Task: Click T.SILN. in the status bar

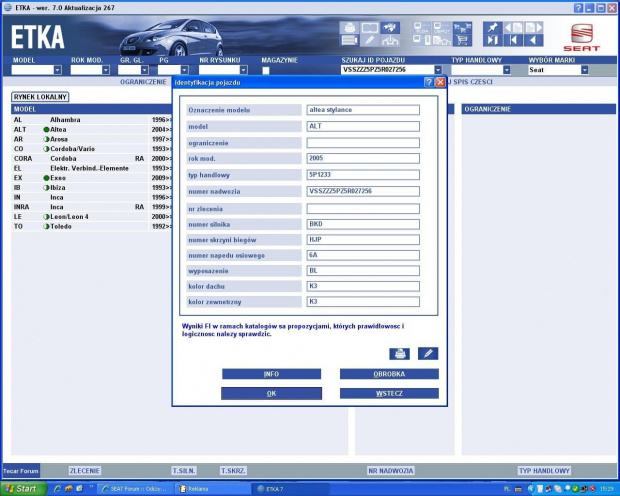Action: 184,471
